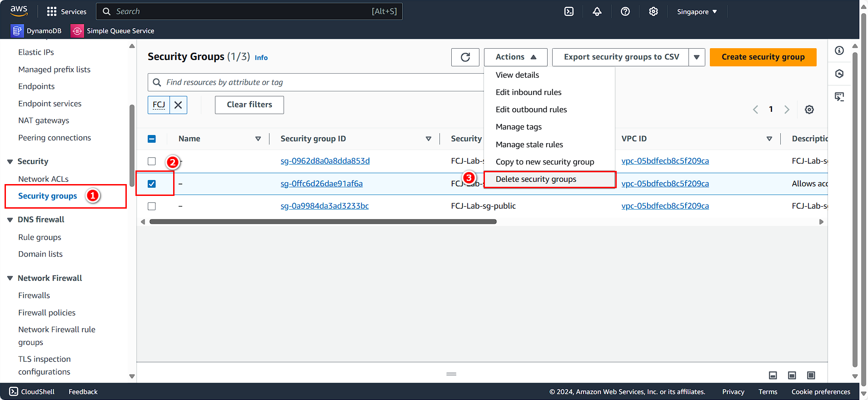This screenshot has height=400, width=868.
Task: Choose View details from Actions menu
Action: click(549, 75)
